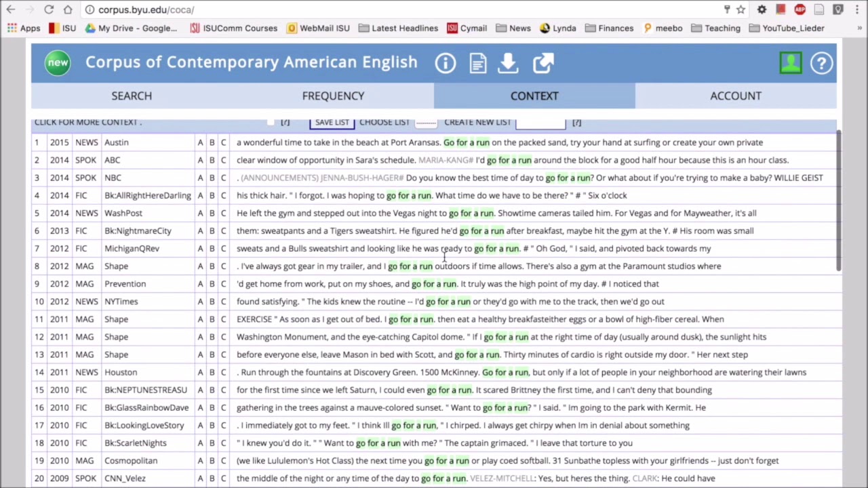Image resolution: width=868 pixels, height=488 pixels.
Task: Click the [?] help link after CREATE NEW LIST
Action: coord(576,122)
